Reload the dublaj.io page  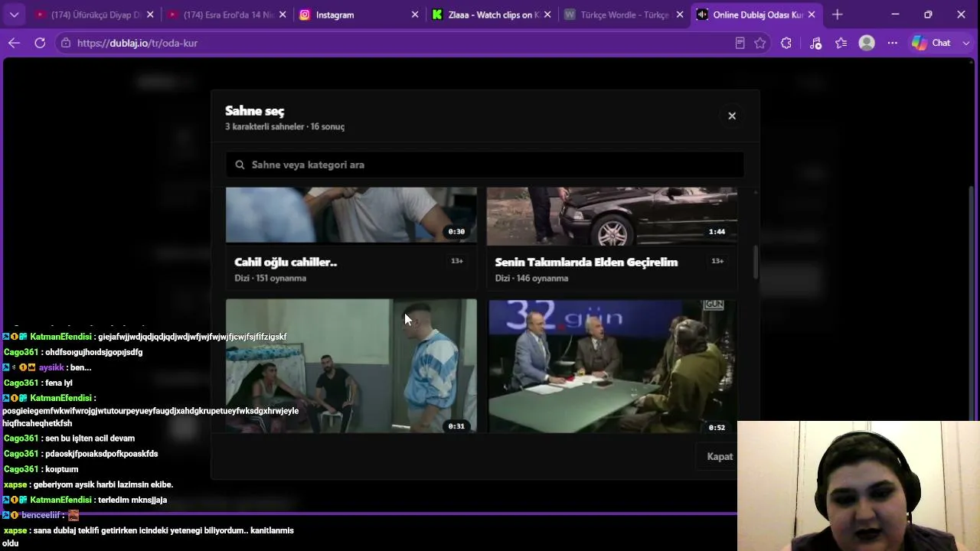(40, 43)
